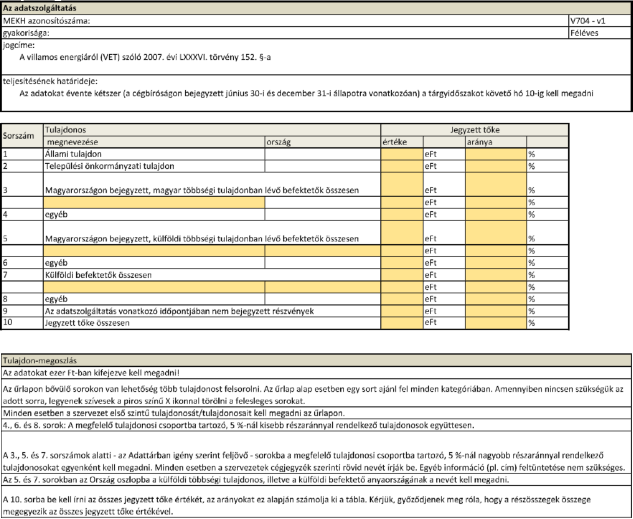The image size is (633, 519).
Task: Click aránya cell of Külföldi befektetők összesen
Action: [496, 275]
